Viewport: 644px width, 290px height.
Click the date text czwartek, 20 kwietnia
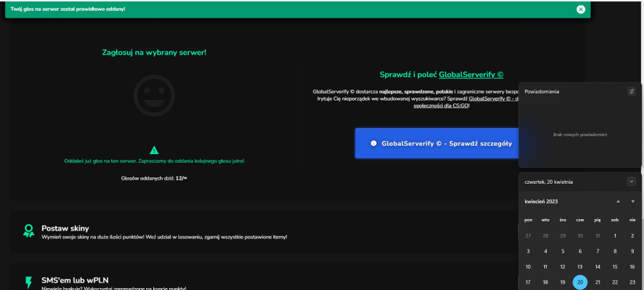coord(548,182)
